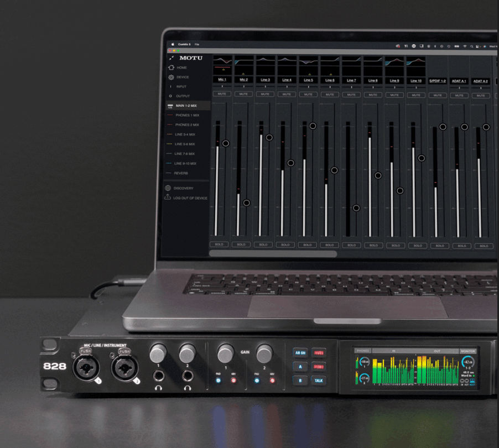Click the Output circle icon in sidebar
This screenshot has width=499, height=448.
coord(170,96)
